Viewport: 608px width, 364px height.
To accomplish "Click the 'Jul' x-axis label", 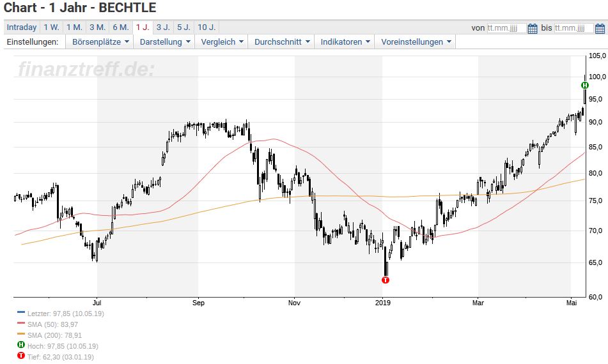I will 97,303.
